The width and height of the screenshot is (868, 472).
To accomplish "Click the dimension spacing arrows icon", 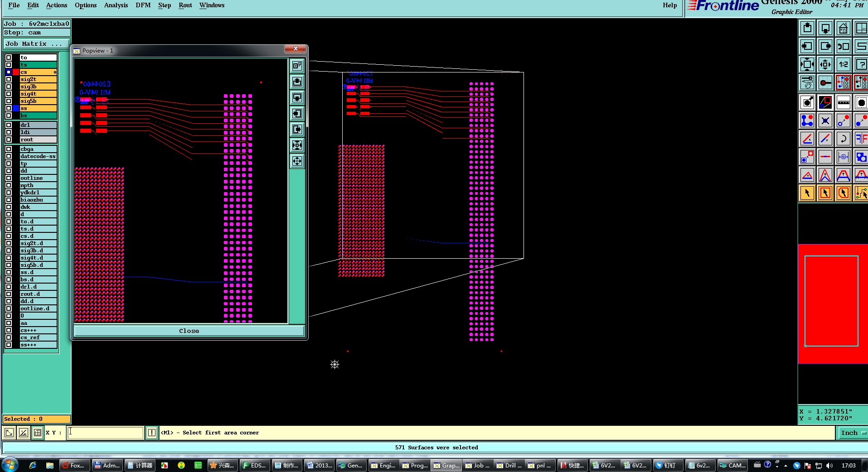I will pyautogui.click(x=844, y=157).
